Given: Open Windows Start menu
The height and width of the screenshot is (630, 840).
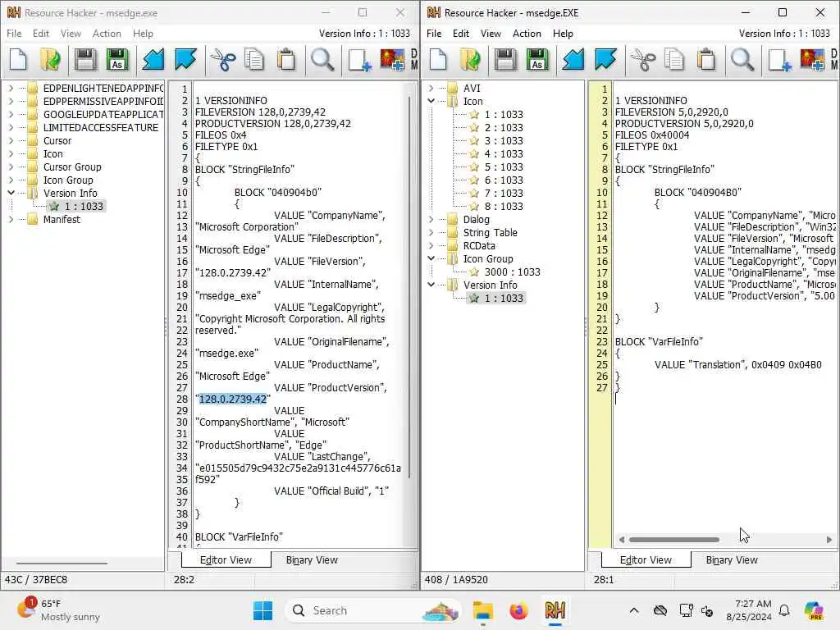Looking at the screenshot, I should [262, 610].
